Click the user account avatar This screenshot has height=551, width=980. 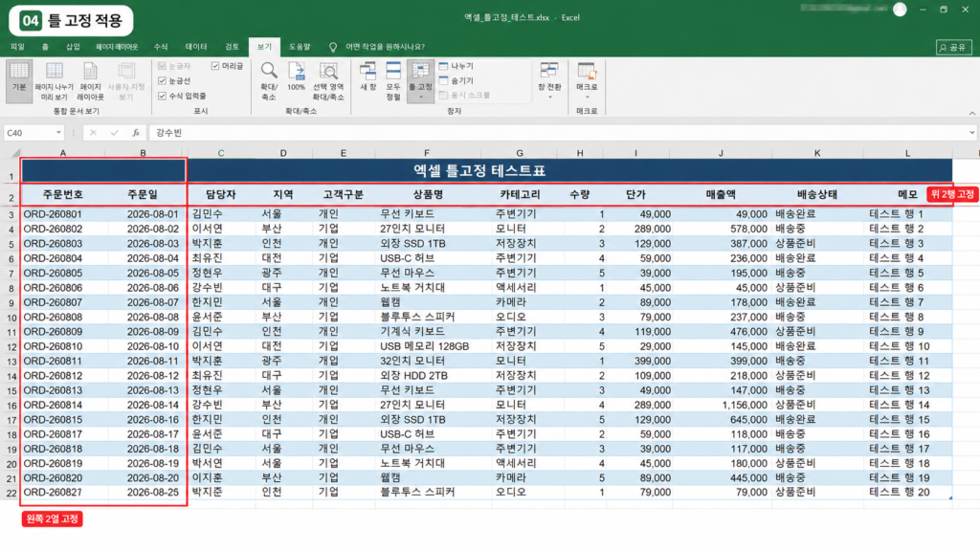pos(900,10)
